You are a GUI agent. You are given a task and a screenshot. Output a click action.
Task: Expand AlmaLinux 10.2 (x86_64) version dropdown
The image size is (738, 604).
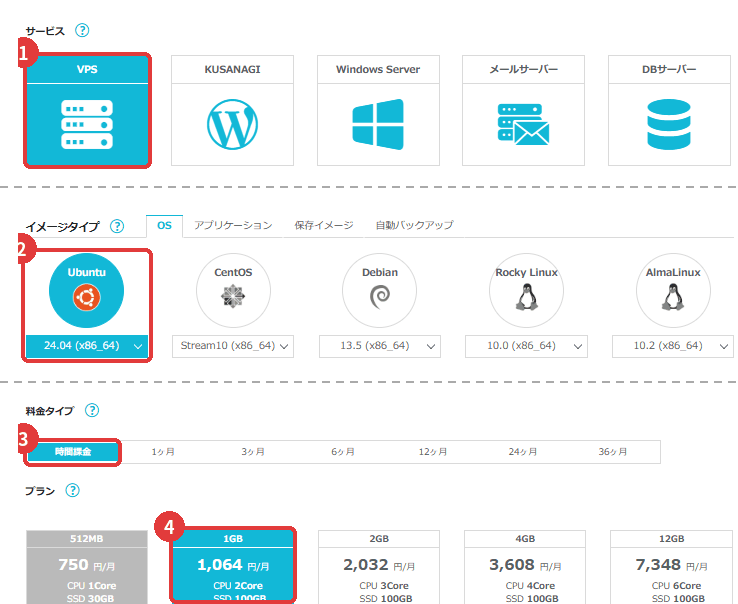click(x=673, y=346)
